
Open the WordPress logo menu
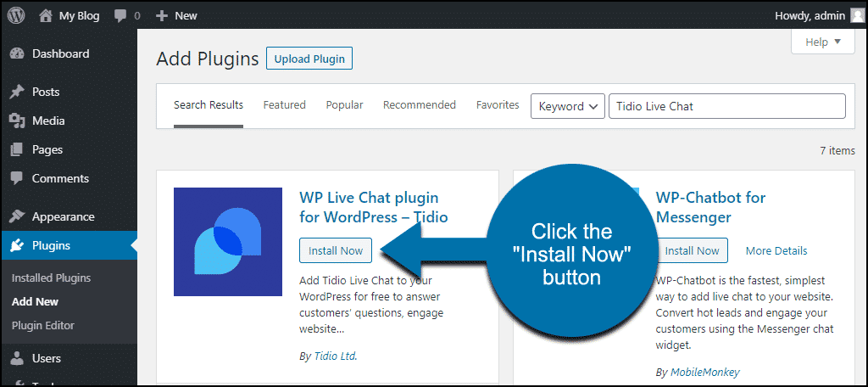pos(16,15)
